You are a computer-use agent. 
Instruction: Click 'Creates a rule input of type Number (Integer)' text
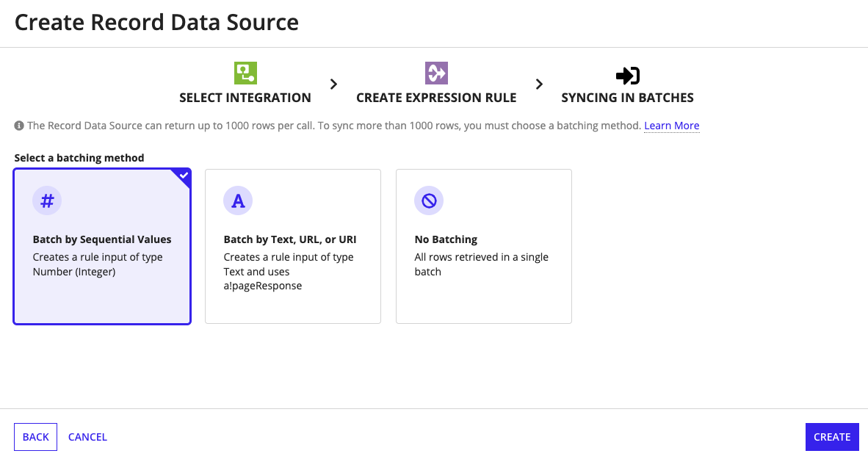pyautogui.click(x=98, y=264)
